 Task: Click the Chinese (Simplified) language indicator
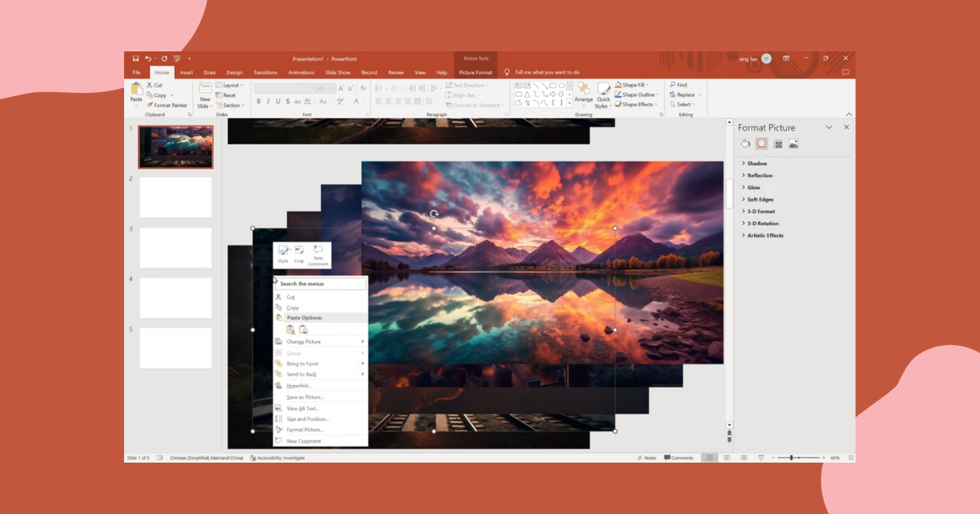coord(206,458)
